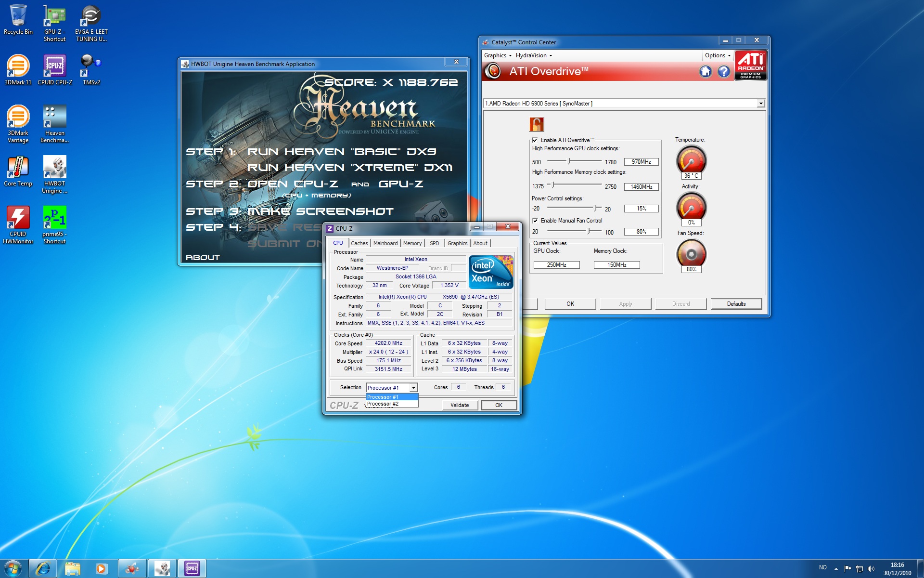Run Heaven "BASIC" DX9 benchmark
The width and height of the screenshot is (924, 578).
342,152
